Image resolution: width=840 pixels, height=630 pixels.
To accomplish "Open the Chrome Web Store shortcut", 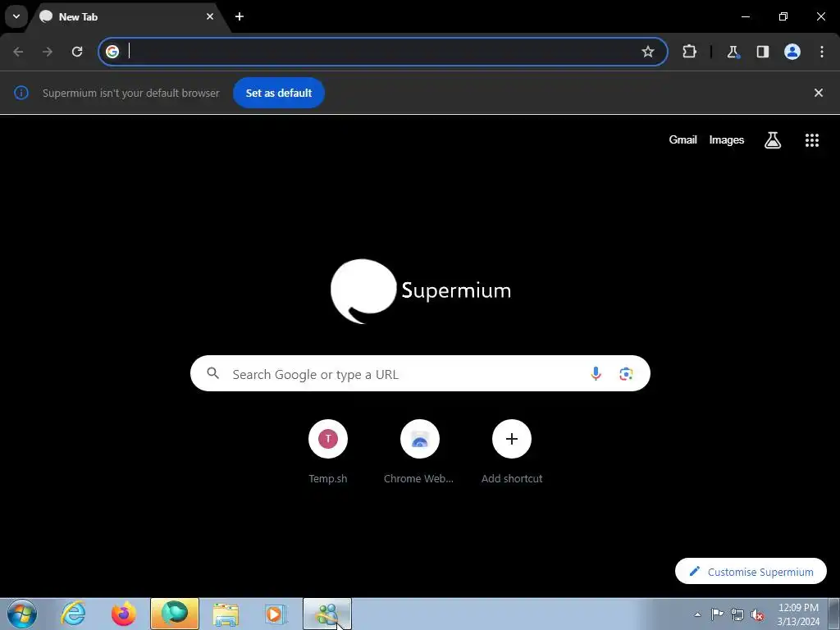I will (x=419, y=452).
